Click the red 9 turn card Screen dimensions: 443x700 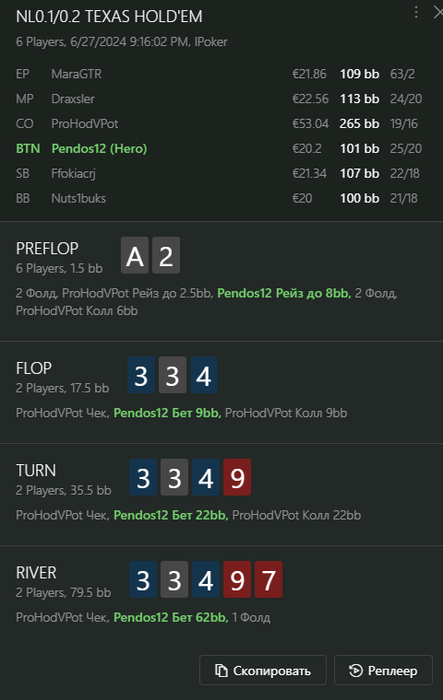[237, 477]
